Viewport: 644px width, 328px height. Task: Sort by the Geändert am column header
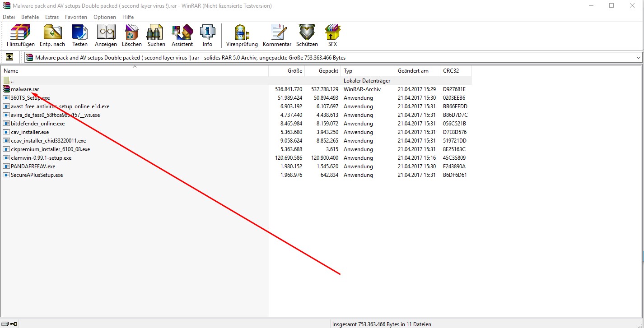tap(418, 71)
